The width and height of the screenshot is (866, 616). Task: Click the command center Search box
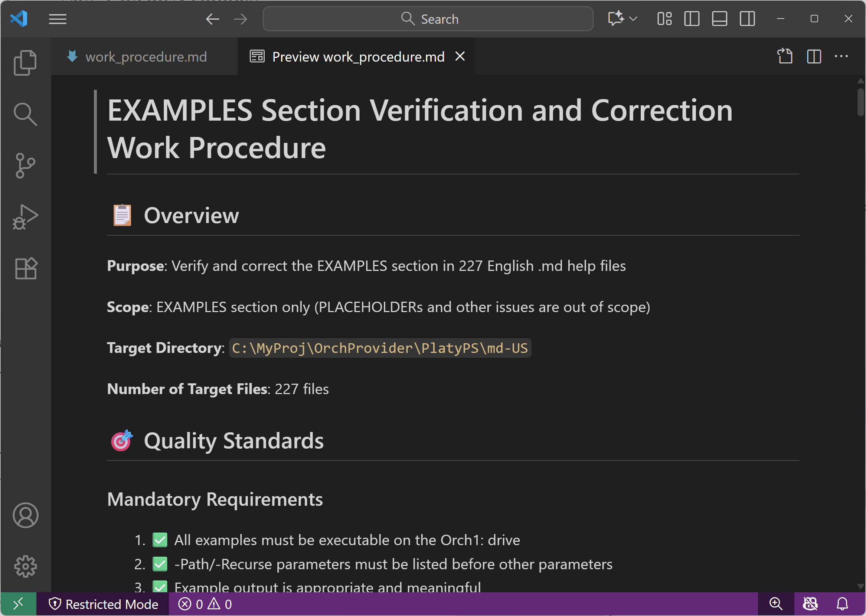(428, 19)
